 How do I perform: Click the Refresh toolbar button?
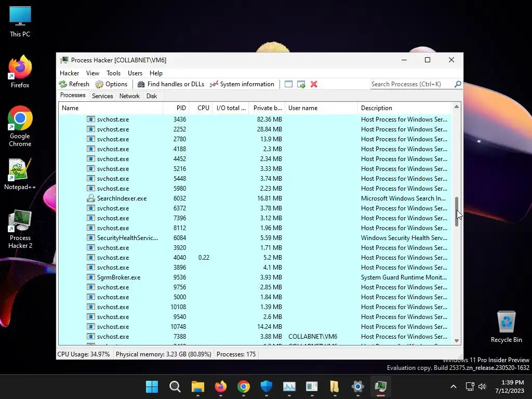click(74, 84)
